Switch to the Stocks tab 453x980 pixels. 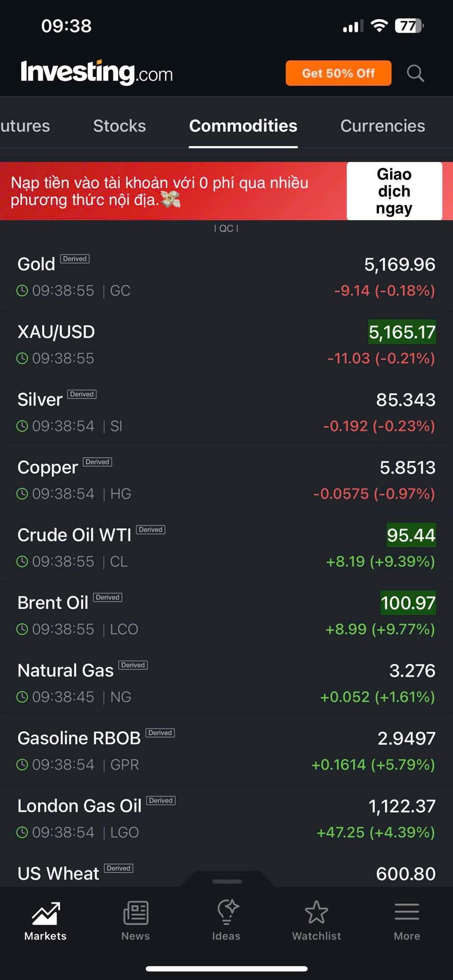click(119, 126)
